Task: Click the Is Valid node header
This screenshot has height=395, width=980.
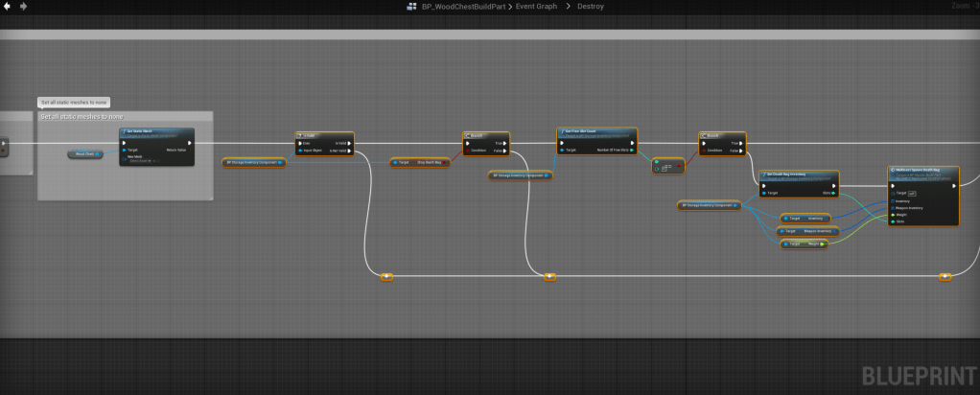Action: pos(324,136)
